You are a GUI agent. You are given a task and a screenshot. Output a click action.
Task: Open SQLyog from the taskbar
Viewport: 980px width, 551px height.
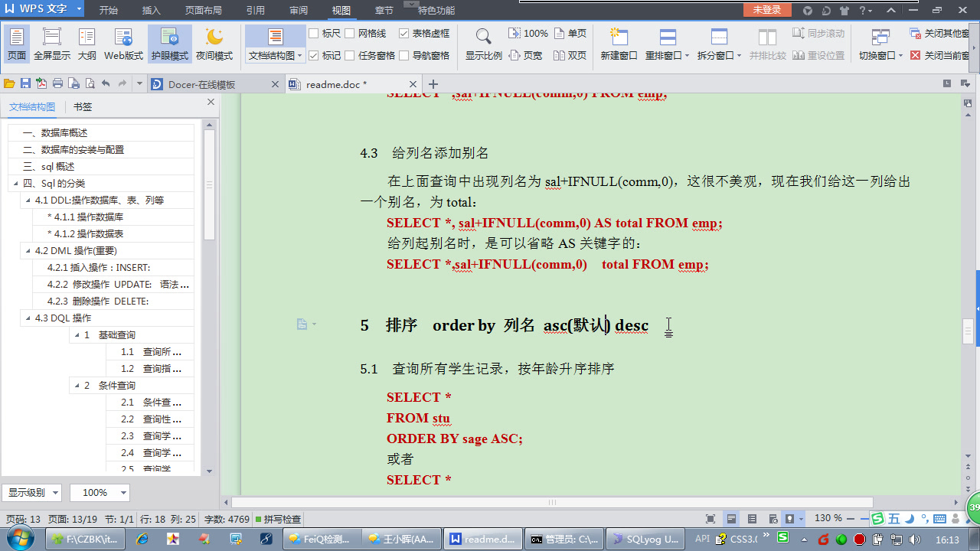pos(644,539)
